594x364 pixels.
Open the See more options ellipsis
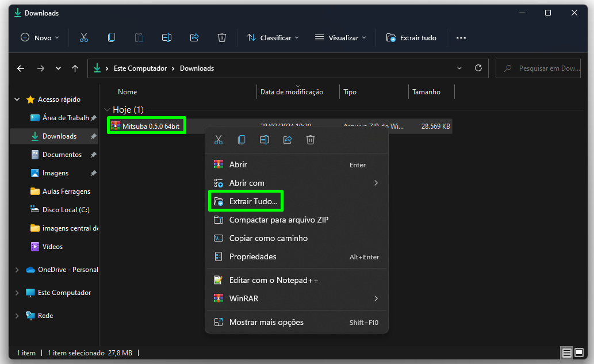[x=461, y=38]
